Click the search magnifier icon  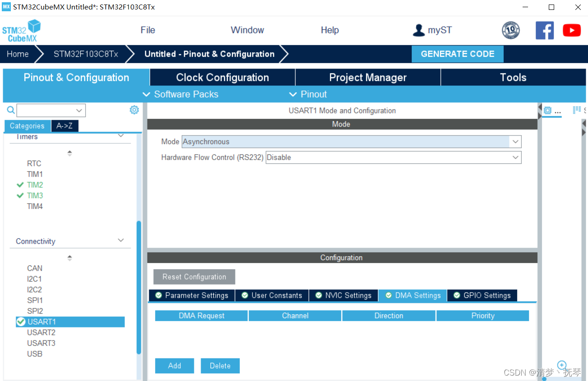11,110
